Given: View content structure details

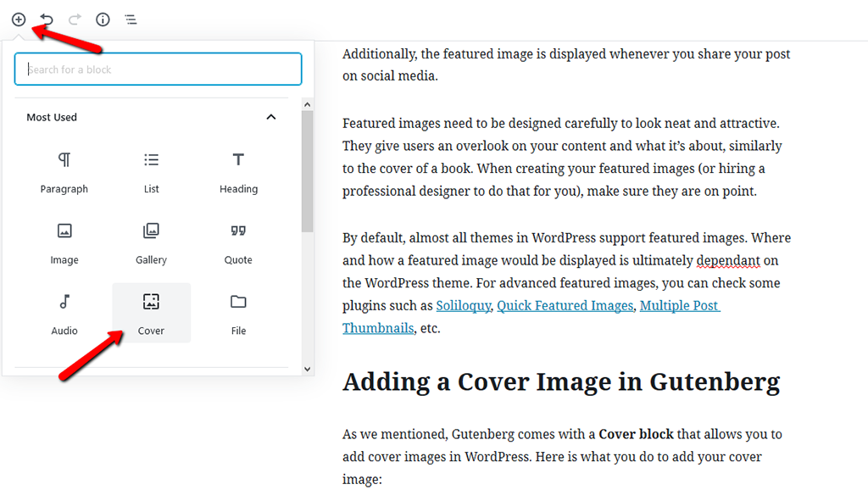Looking at the screenshot, I should 103,19.
